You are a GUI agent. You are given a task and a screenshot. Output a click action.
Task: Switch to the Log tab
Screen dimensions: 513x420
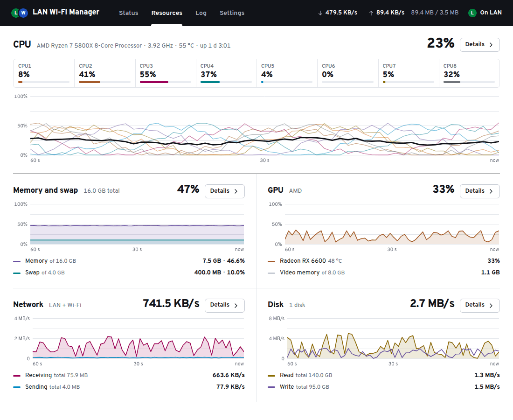pos(201,13)
